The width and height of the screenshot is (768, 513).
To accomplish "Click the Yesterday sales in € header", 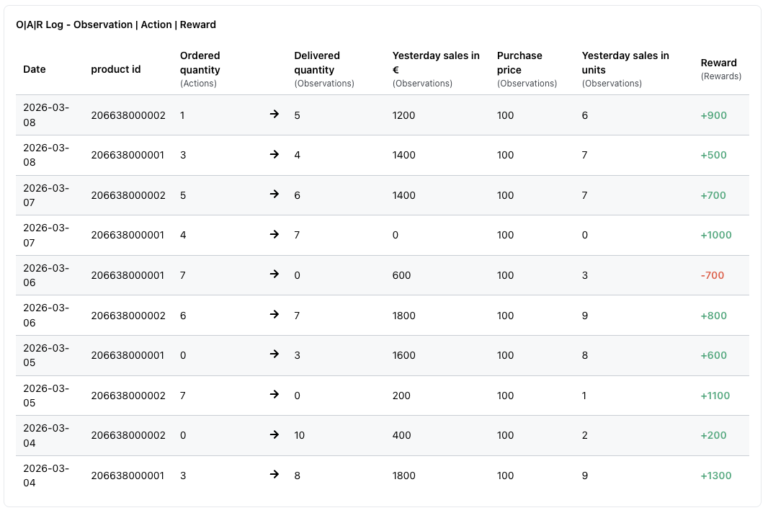I will pos(435,63).
